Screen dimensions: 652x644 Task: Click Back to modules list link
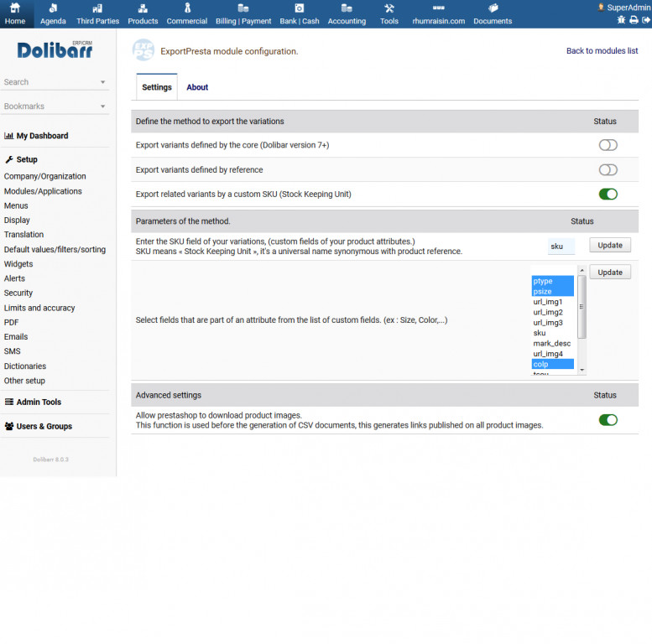[x=602, y=50]
